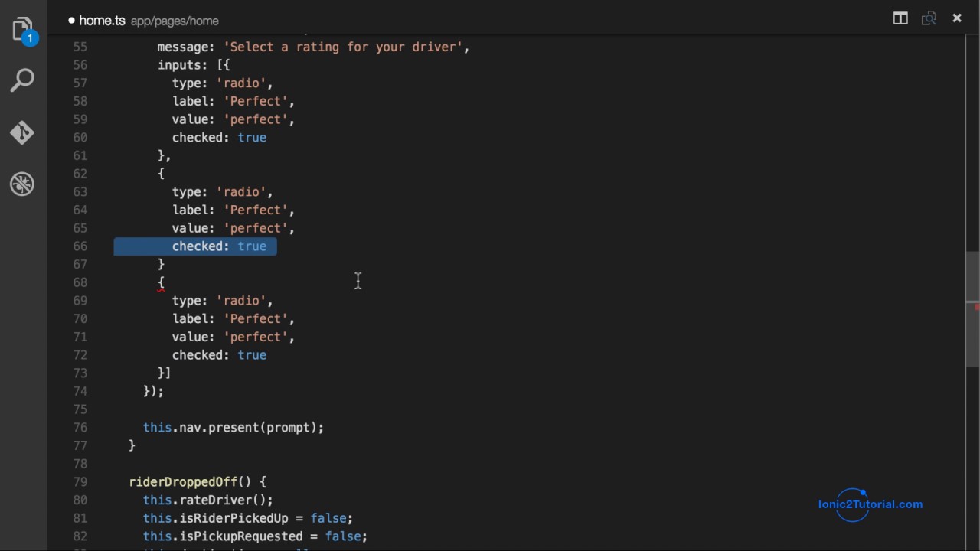Image resolution: width=980 pixels, height=551 pixels.
Task: Close the home.ts editor
Action: 957,18
